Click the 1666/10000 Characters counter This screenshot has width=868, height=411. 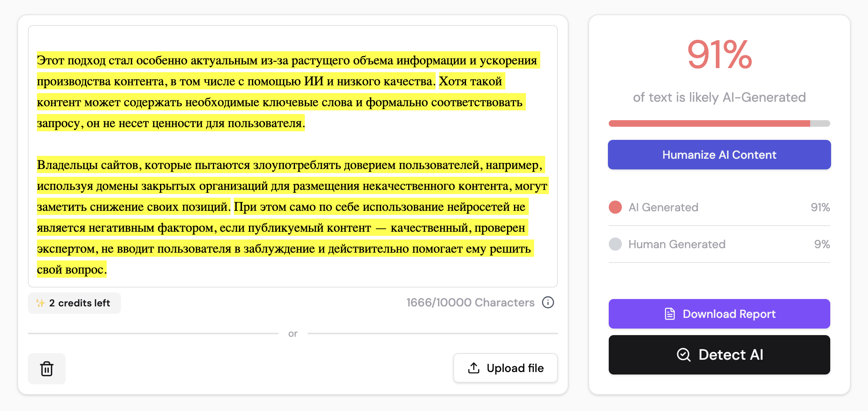coord(470,302)
